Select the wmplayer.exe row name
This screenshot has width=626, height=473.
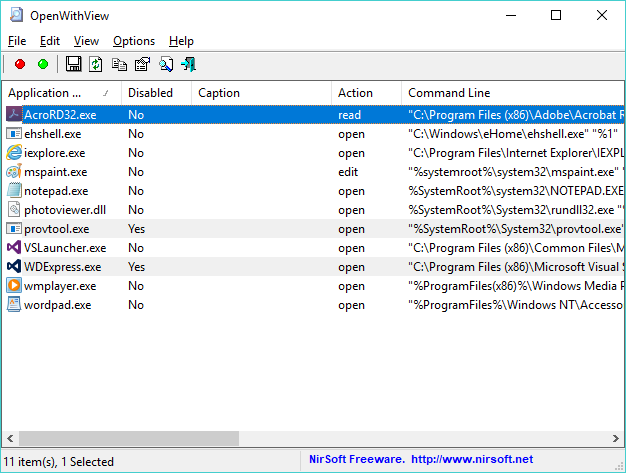(60, 286)
